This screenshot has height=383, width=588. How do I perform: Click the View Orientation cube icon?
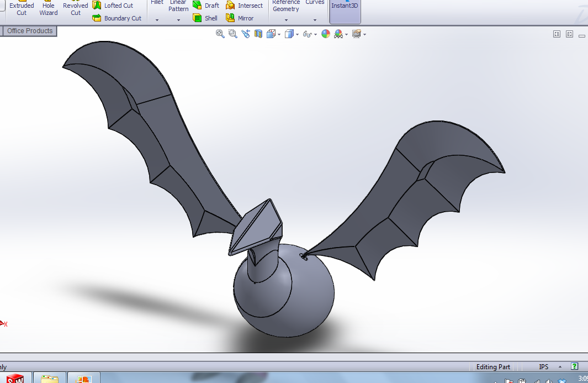(x=271, y=34)
